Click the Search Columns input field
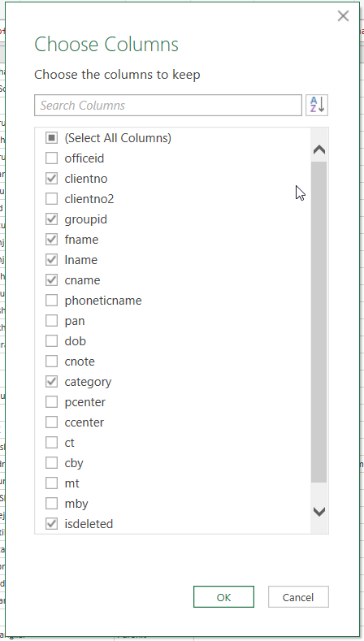Image resolution: width=364 pixels, height=641 pixels. [168, 106]
